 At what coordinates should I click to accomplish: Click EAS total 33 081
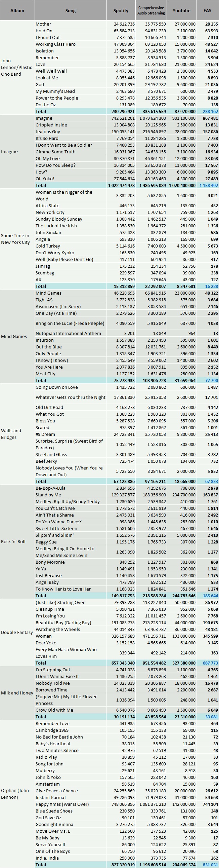[x=211, y=717]
